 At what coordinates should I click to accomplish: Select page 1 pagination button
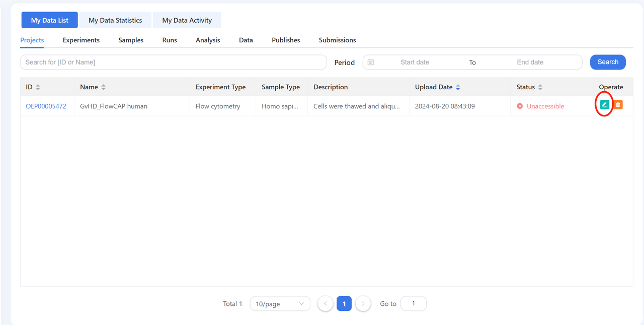point(344,304)
